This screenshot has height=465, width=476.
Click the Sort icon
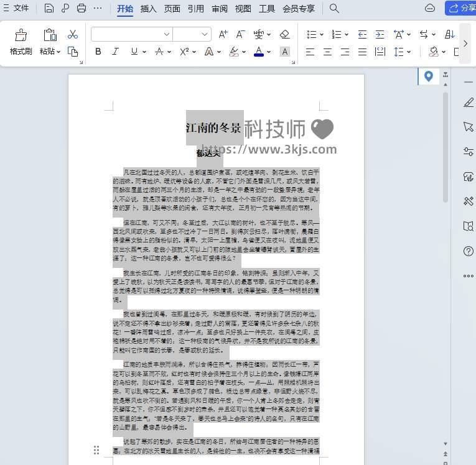tap(450, 34)
